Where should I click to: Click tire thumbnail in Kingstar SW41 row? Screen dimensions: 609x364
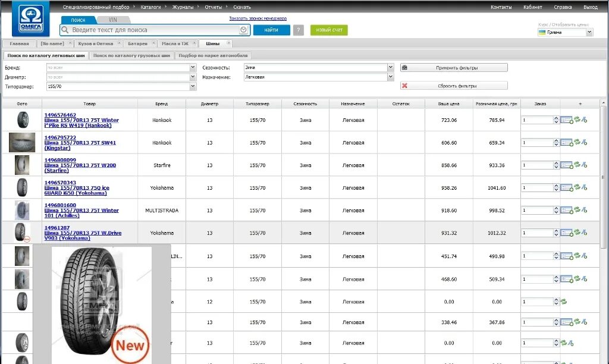(22, 143)
